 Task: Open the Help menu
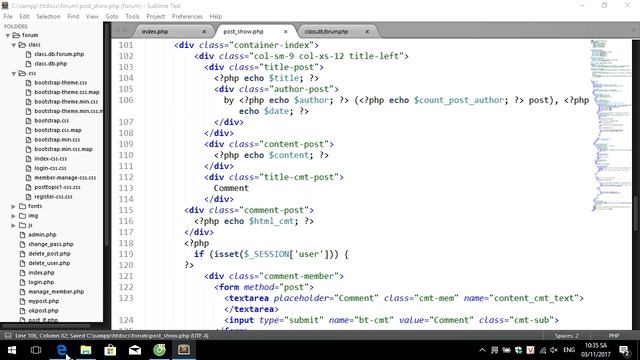pos(216,16)
